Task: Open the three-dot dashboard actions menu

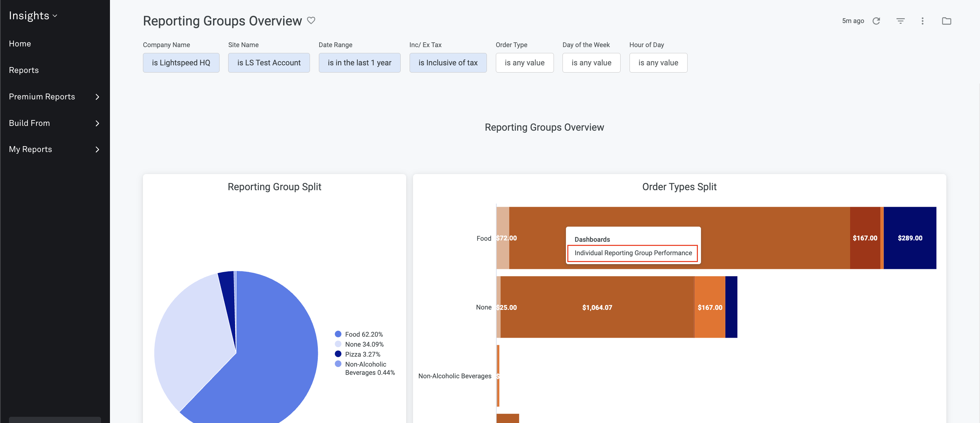Action: tap(923, 21)
